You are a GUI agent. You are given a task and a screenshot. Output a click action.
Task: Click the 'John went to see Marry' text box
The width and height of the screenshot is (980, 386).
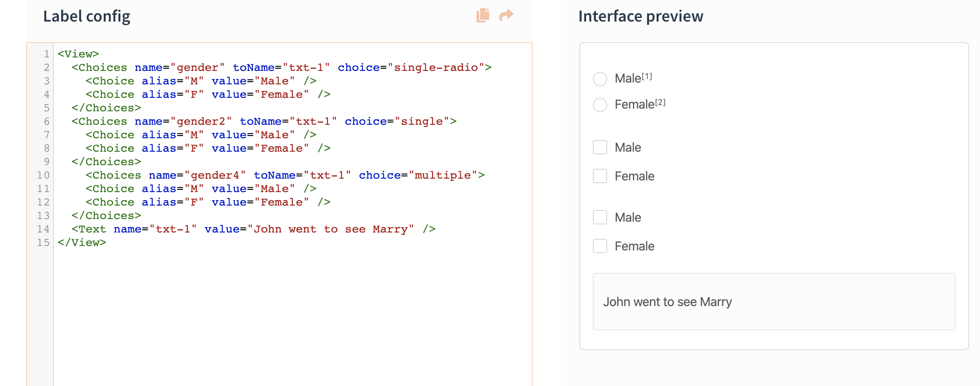(x=774, y=302)
